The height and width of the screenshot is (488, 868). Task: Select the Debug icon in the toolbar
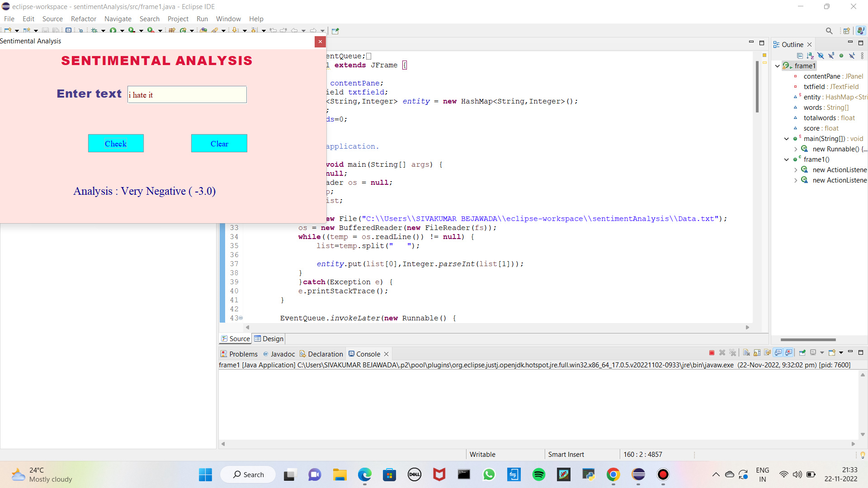pyautogui.click(x=94, y=31)
